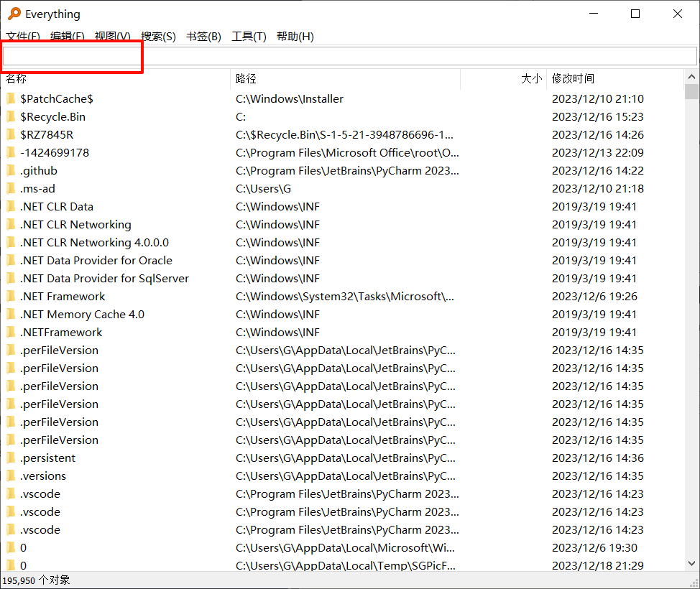Focus the Everything search input field
700x589 pixels.
pos(349,56)
